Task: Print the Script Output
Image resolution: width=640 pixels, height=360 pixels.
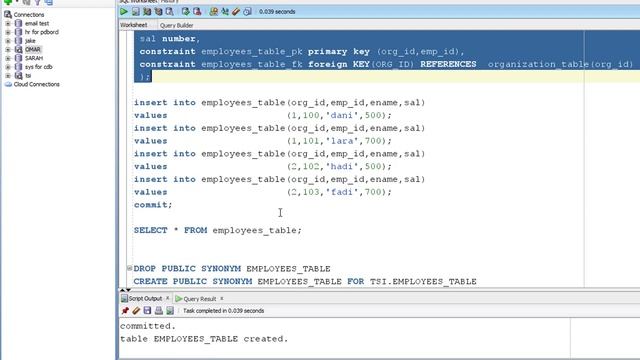Action: coord(159,311)
